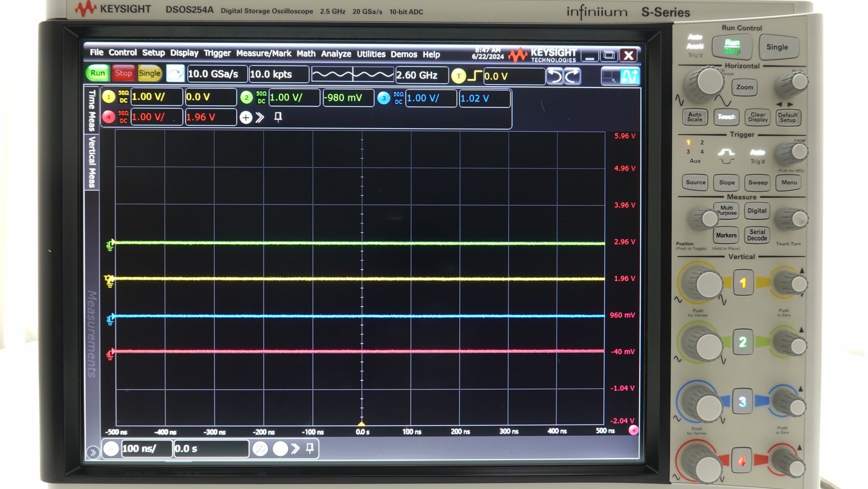
Task: Open the 10.0 kpts memory depth field
Action: pos(279,74)
